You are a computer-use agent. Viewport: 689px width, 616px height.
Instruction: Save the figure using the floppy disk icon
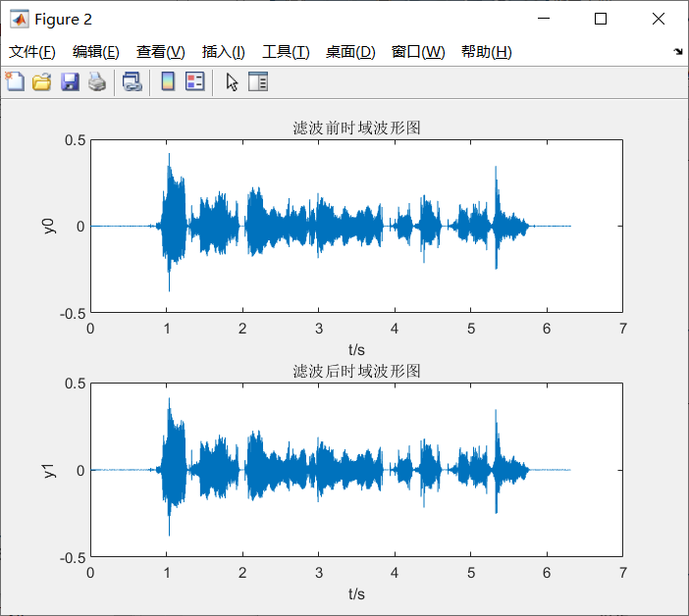click(70, 82)
